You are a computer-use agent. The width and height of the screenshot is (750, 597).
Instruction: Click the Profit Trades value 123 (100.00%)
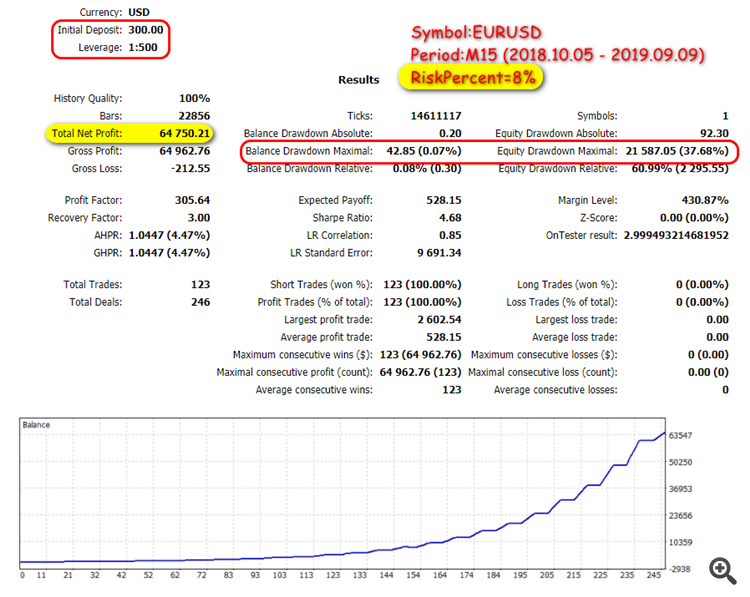[x=422, y=302]
